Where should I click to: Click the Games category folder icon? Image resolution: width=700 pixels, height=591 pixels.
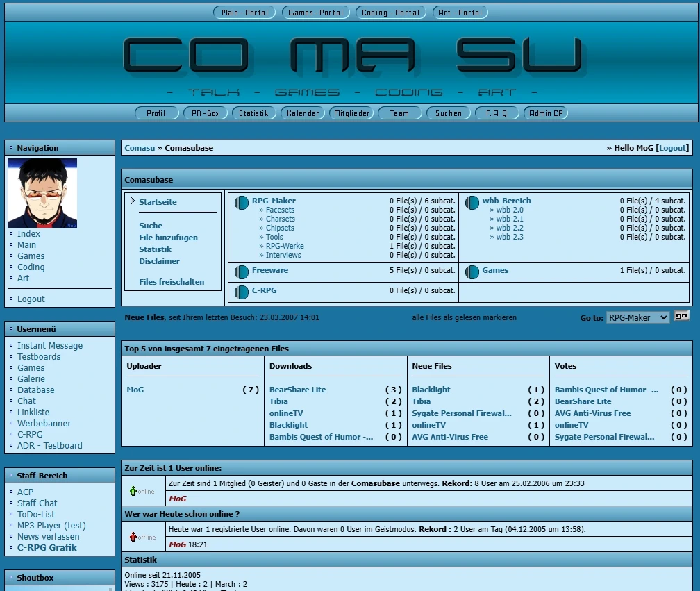pyautogui.click(x=472, y=272)
